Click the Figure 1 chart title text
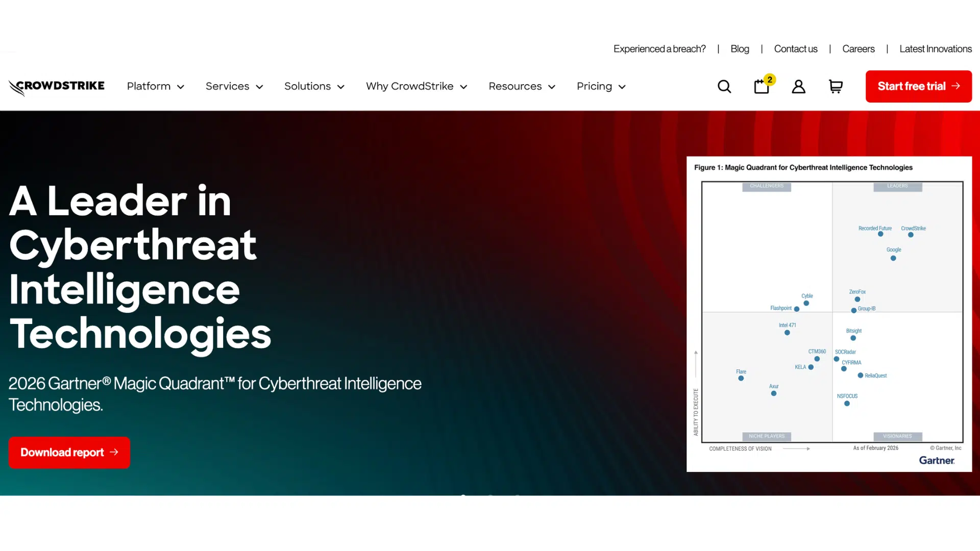This screenshot has height=551, width=980. (803, 167)
